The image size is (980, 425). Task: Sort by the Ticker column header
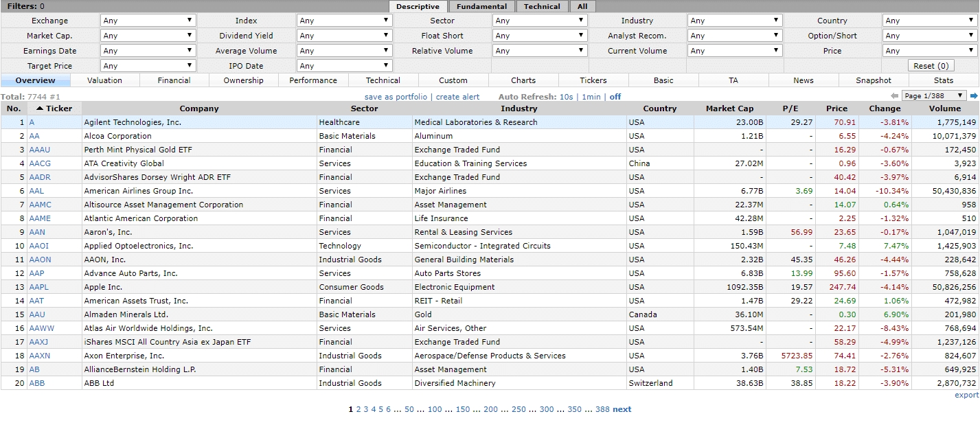coord(54,108)
